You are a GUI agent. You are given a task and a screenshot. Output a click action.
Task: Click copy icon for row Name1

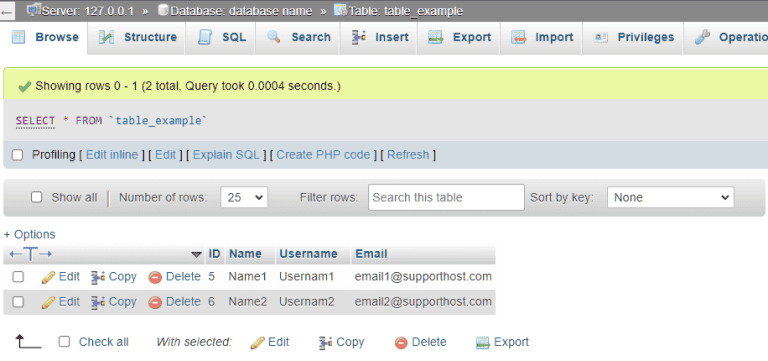(98, 277)
